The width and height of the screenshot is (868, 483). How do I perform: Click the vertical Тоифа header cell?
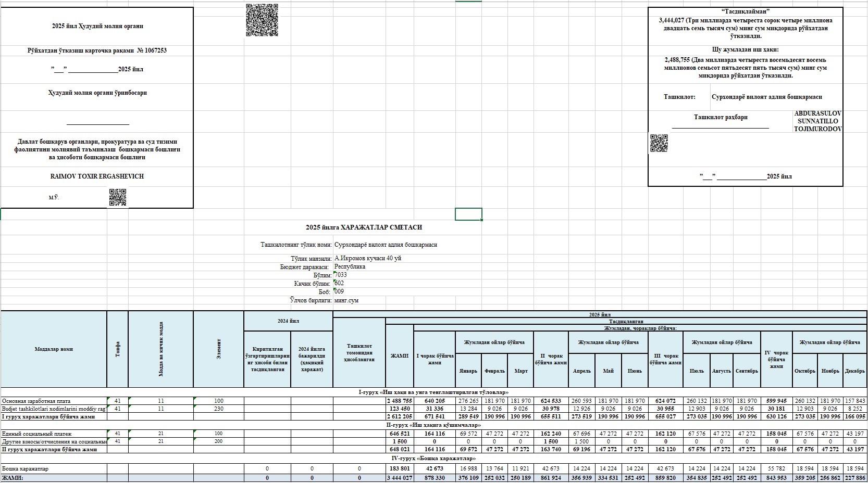tap(117, 349)
